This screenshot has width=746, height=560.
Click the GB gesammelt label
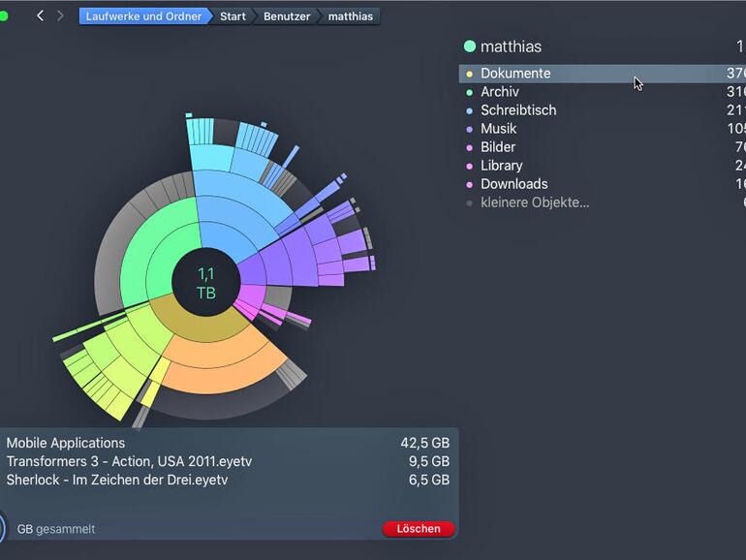55,529
